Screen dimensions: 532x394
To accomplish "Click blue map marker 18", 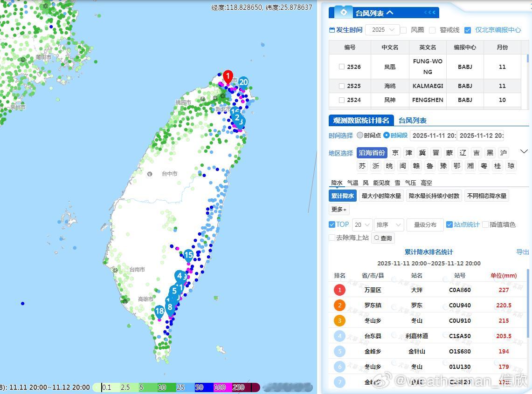I will [159, 312].
